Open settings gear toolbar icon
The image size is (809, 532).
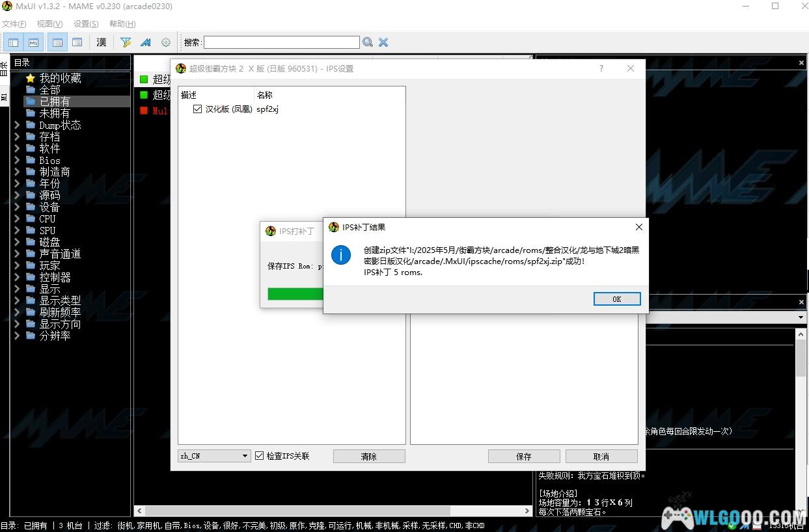(x=166, y=42)
